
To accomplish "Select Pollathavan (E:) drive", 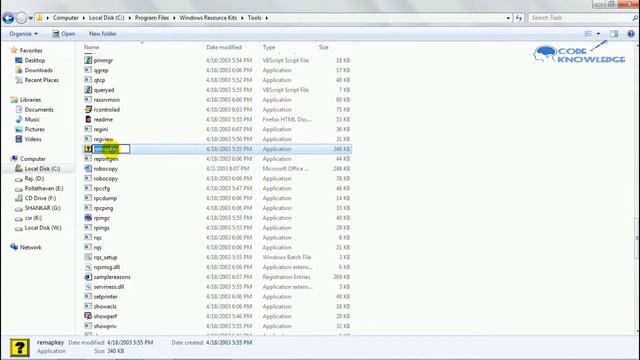I will (x=44, y=189).
